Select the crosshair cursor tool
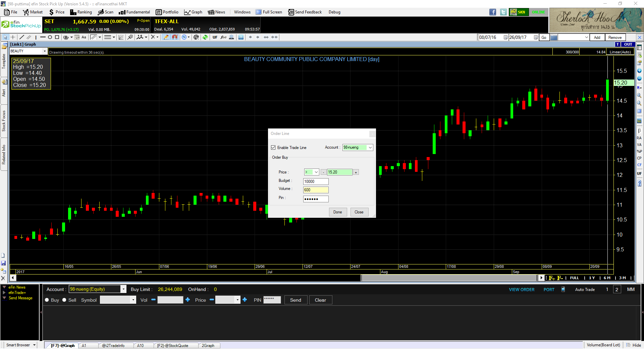 13,37
